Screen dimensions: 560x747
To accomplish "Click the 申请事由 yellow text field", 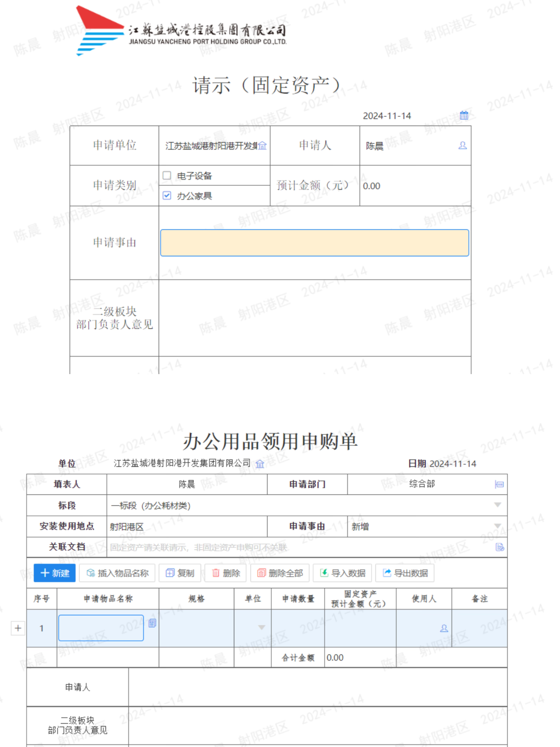I will pyautogui.click(x=314, y=243).
